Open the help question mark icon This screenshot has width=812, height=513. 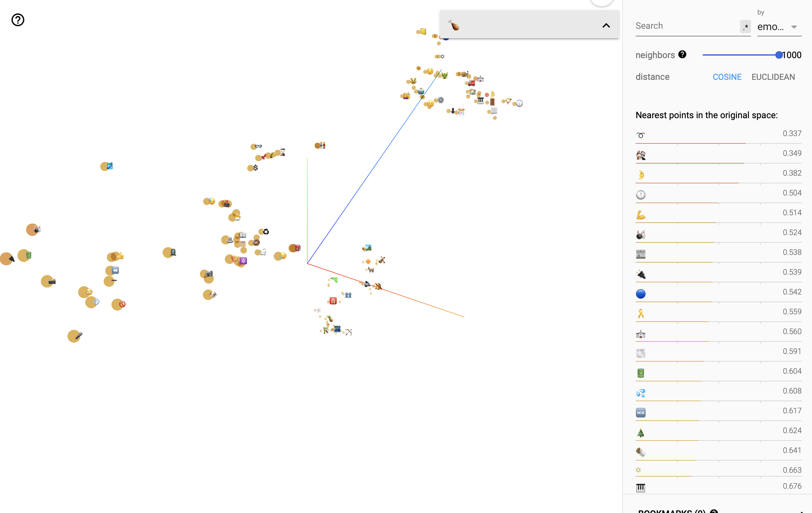click(18, 20)
